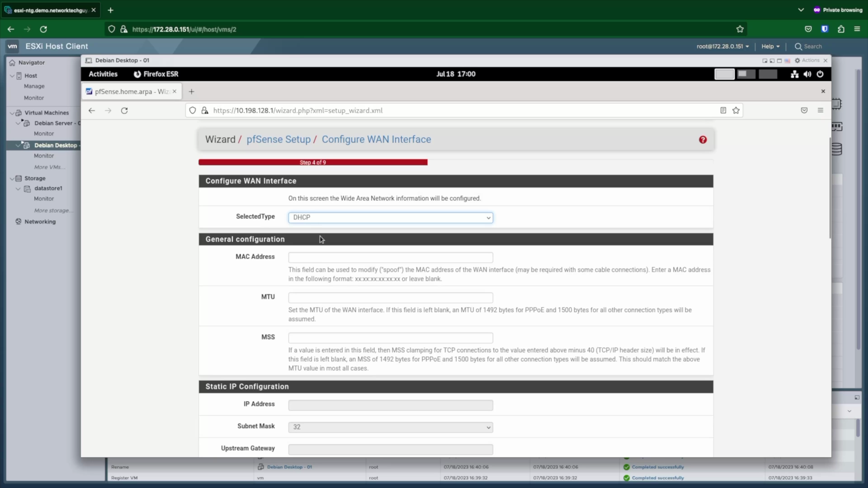Open the root@172.28.0.151 user dropdown
868x488 pixels.
tap(722, 47)
